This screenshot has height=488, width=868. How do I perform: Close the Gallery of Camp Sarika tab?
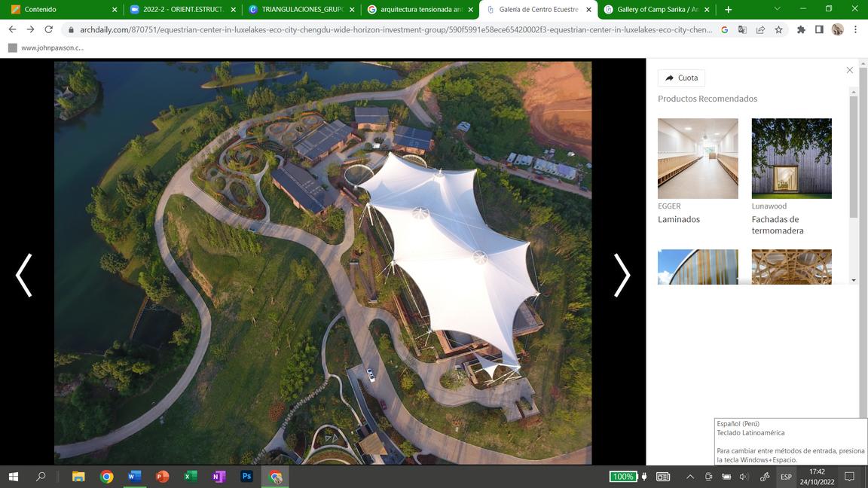(707, 9)
